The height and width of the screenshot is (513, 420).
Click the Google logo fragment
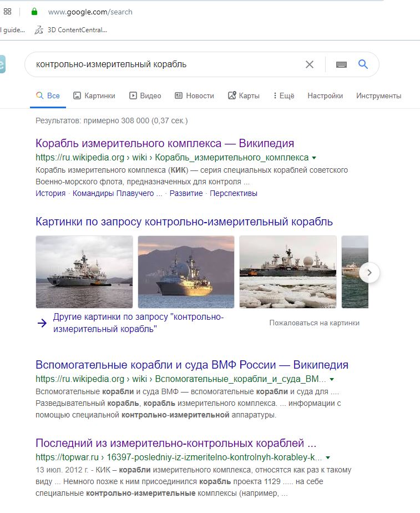[x=3, y=64]
